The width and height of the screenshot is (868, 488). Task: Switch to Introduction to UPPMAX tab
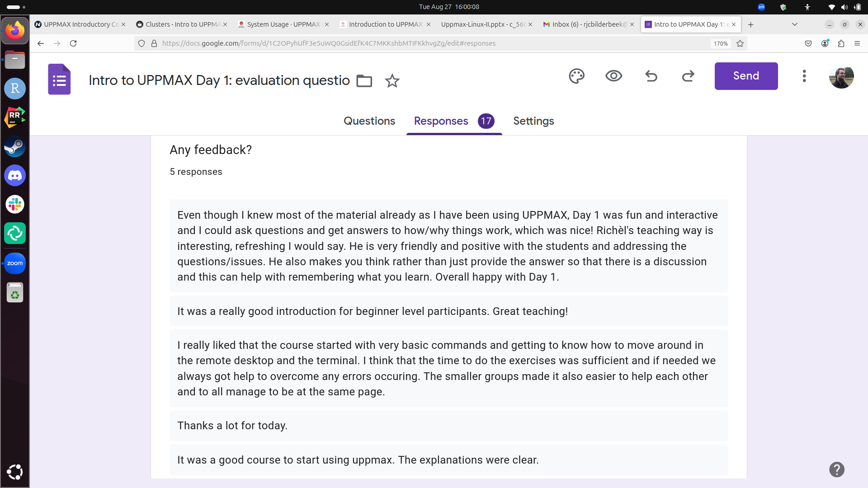click(x=385, y=24)
